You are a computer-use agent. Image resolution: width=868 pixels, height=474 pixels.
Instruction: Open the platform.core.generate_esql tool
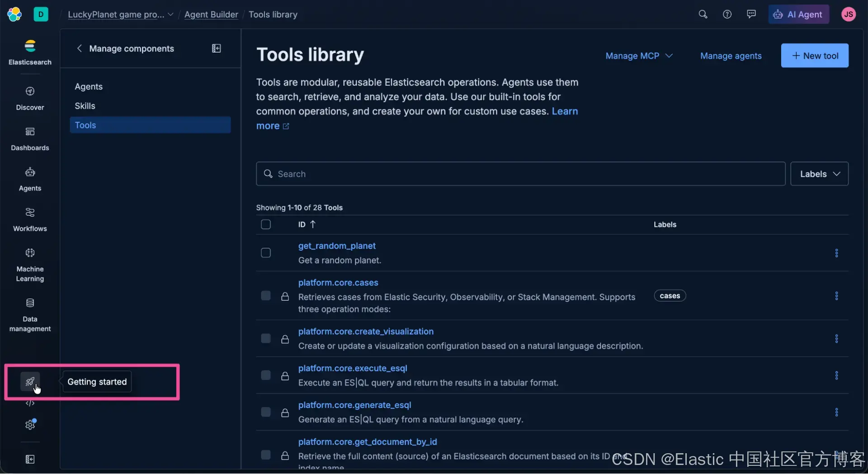354,405
